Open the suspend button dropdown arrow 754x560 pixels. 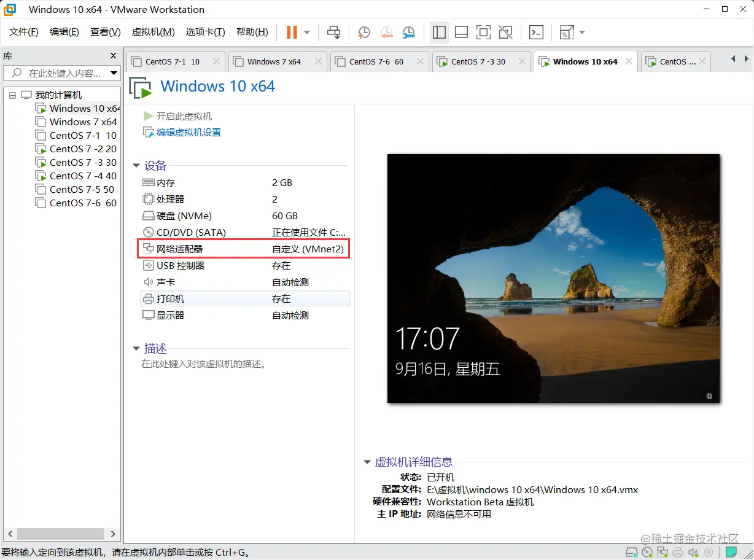pos(306,32)
